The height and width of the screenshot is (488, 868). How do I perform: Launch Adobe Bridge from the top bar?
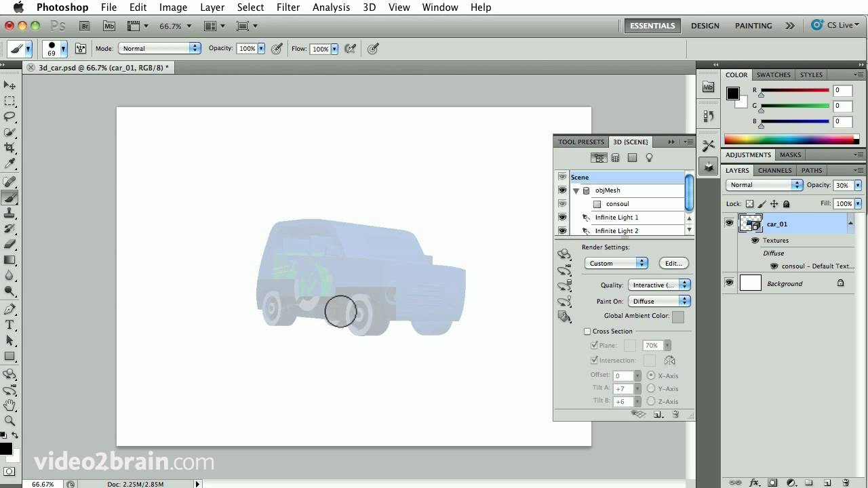[85, 26]
